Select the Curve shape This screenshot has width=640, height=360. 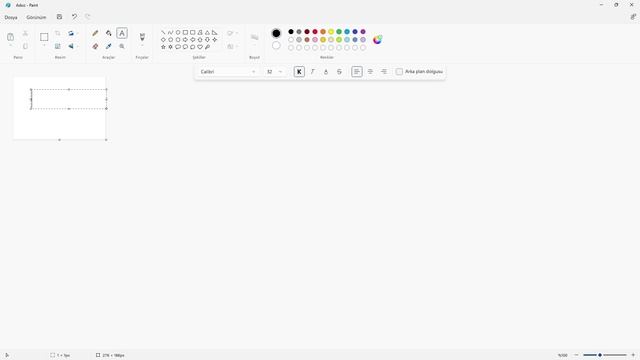click(x=171, y=32)
